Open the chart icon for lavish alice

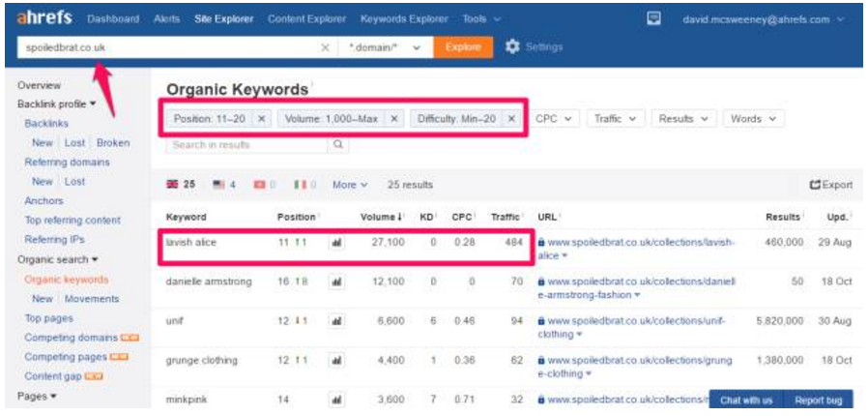336,242
